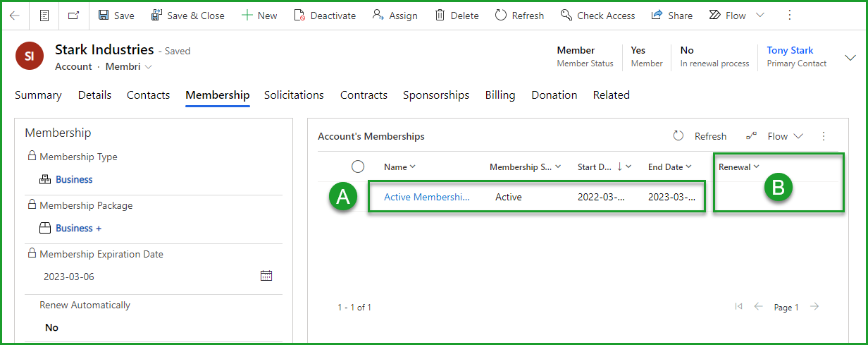The width and height of the screenshot is (868, 345).
Task: Switch to the Solicitations tab
Action: point(294,95)
